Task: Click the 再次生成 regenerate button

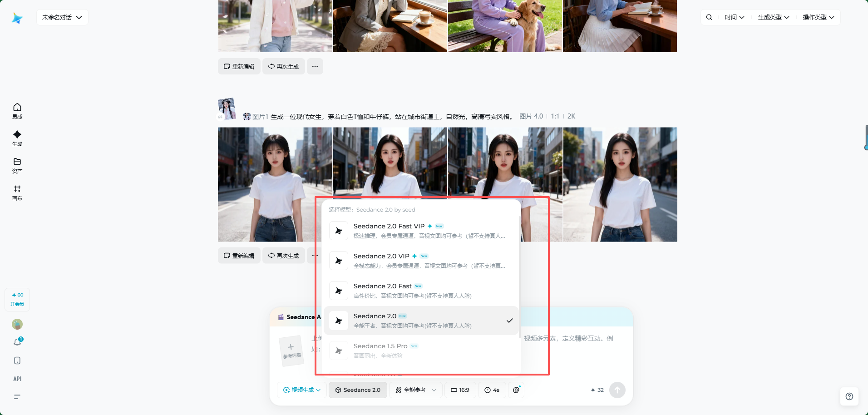Action: coord(283,255)
